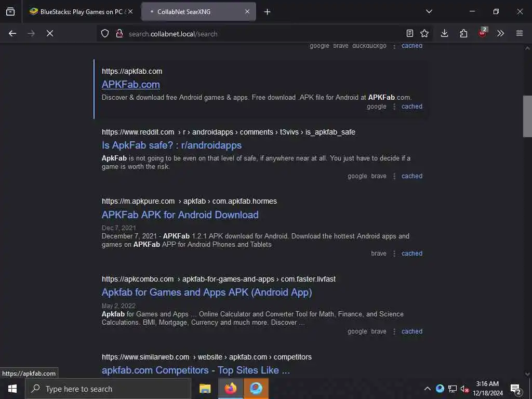532x399 pixels.
Task: Open three-dot options for reddit result
Action: click(394, 176)
